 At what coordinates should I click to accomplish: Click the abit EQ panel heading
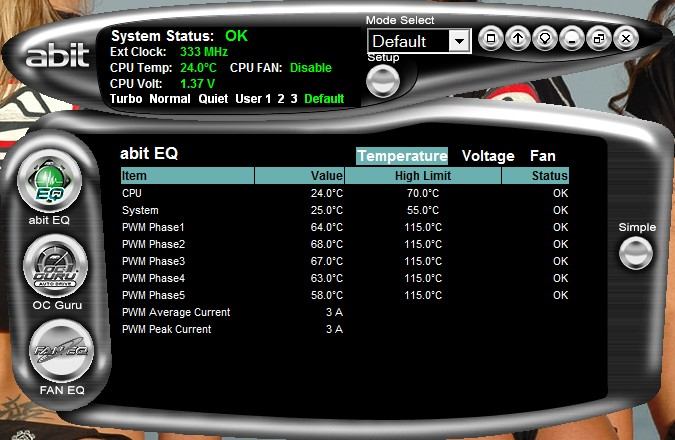click(x=149, y=153)
